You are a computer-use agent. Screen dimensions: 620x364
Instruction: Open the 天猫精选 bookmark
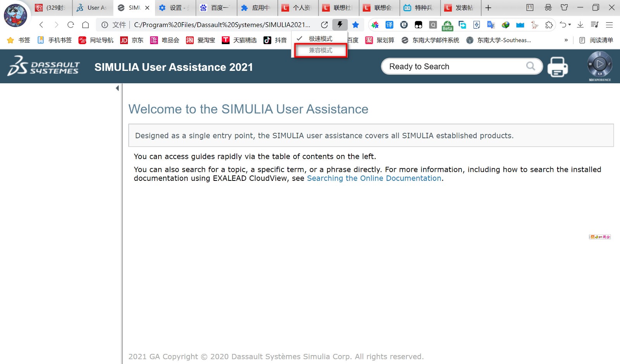click(x=239, y=40)
